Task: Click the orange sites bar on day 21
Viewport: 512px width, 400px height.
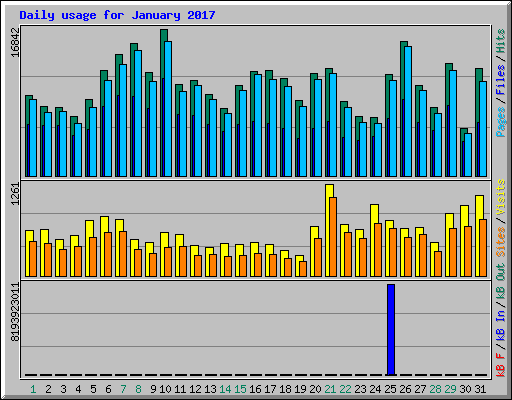Action: [333, 237]
